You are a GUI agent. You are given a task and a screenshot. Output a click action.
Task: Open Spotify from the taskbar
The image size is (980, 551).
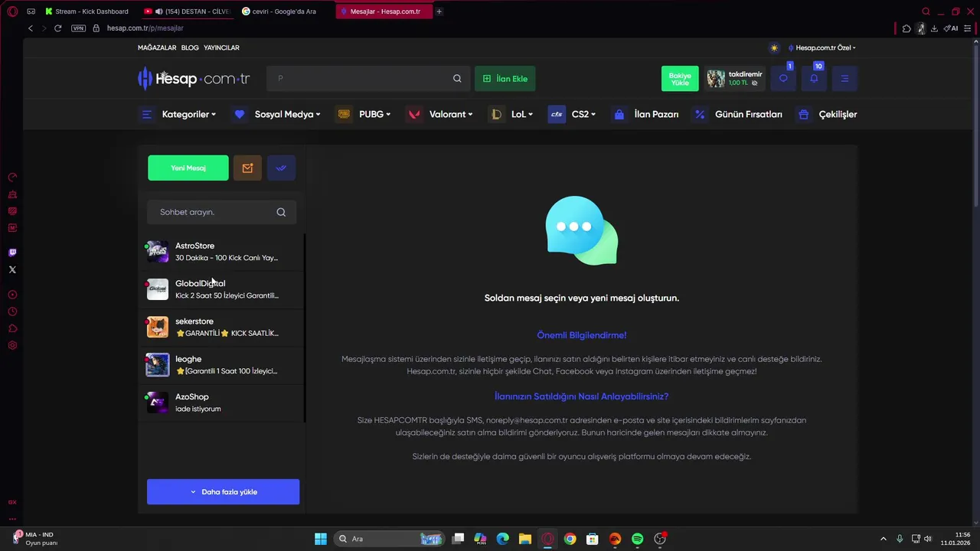tap(637, 539)
